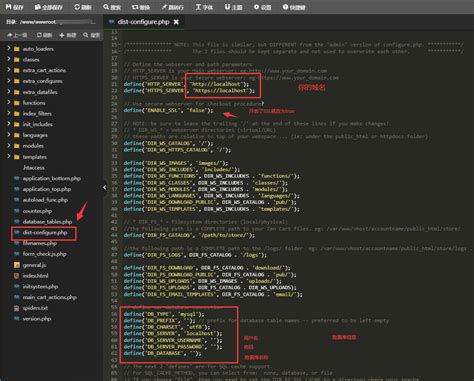Select the dist-configure.php editor tab

coord(143,22)
